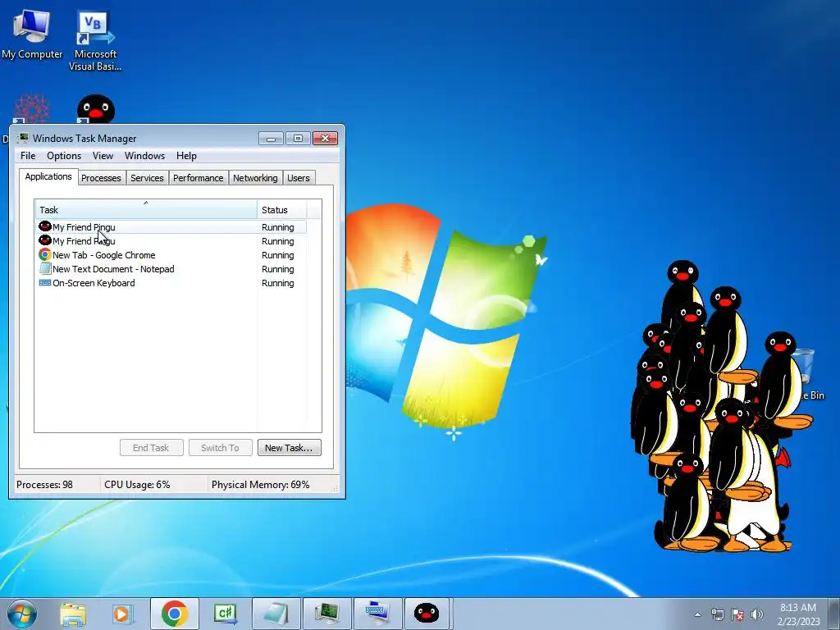Click Processes: 98 in status bar

[44, 484]
